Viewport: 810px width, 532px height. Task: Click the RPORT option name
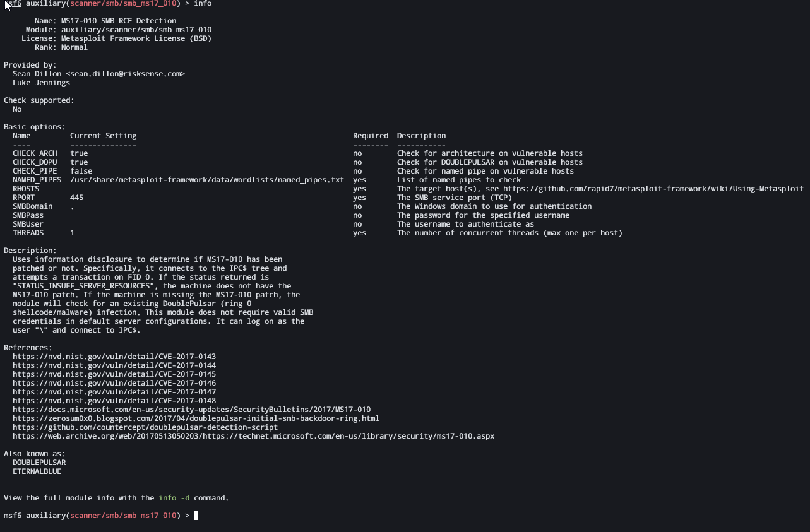[x=24, y=198]
